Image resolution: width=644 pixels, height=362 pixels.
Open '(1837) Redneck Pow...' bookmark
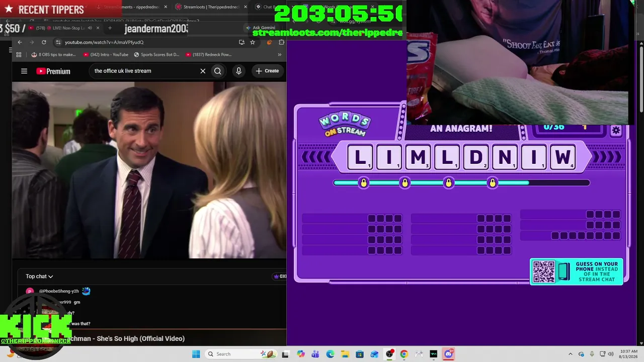pos(208,54)
